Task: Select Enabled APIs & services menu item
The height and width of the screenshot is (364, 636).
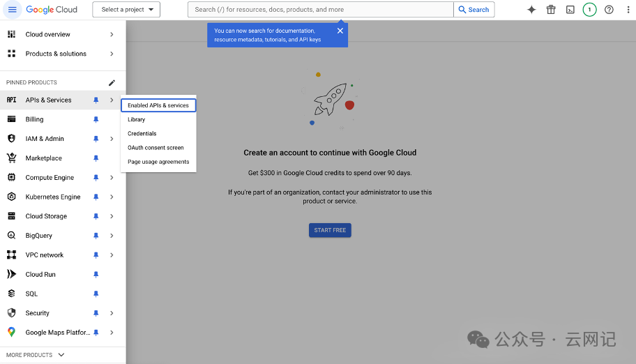Action: pos(158,105)
